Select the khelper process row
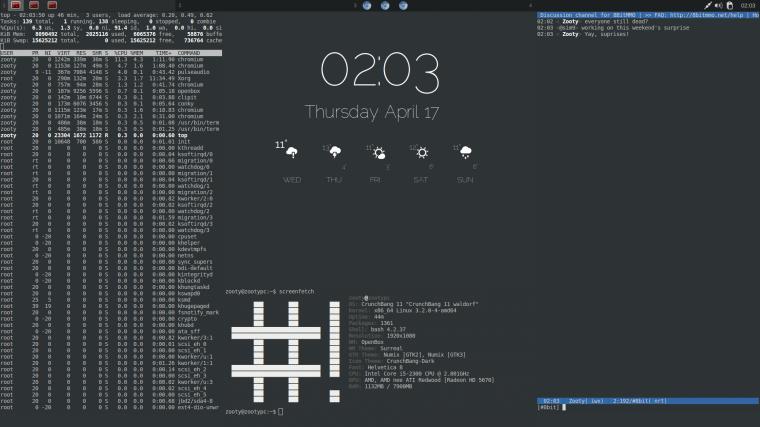Screen dimensions: 760x427 coord(111,243)
